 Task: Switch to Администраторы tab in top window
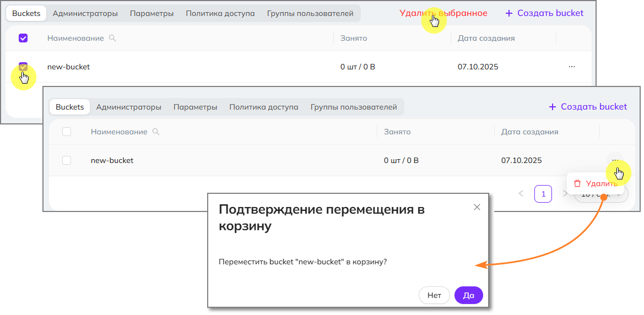85,14
